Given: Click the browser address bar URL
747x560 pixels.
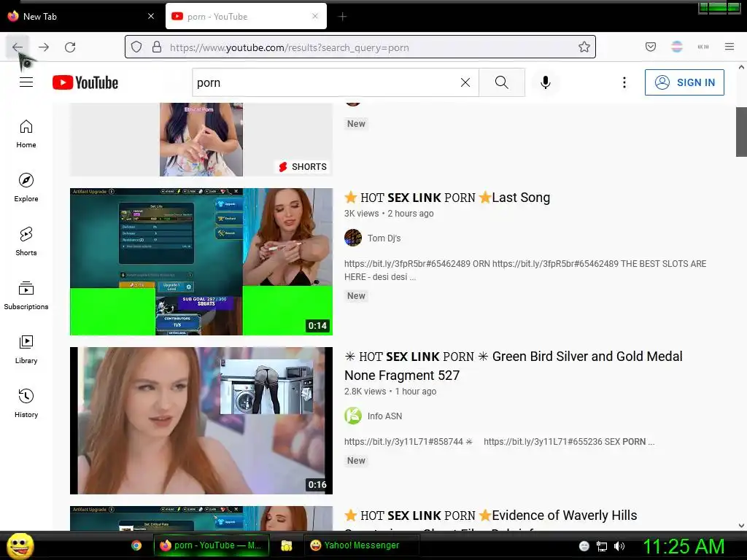Looking at the screenshot, I should pyautogui.click(x=290, y=47).
